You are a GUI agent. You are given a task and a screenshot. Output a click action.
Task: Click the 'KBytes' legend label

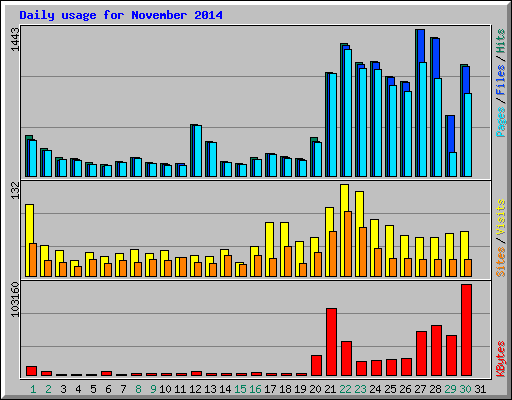click(501, 359)
